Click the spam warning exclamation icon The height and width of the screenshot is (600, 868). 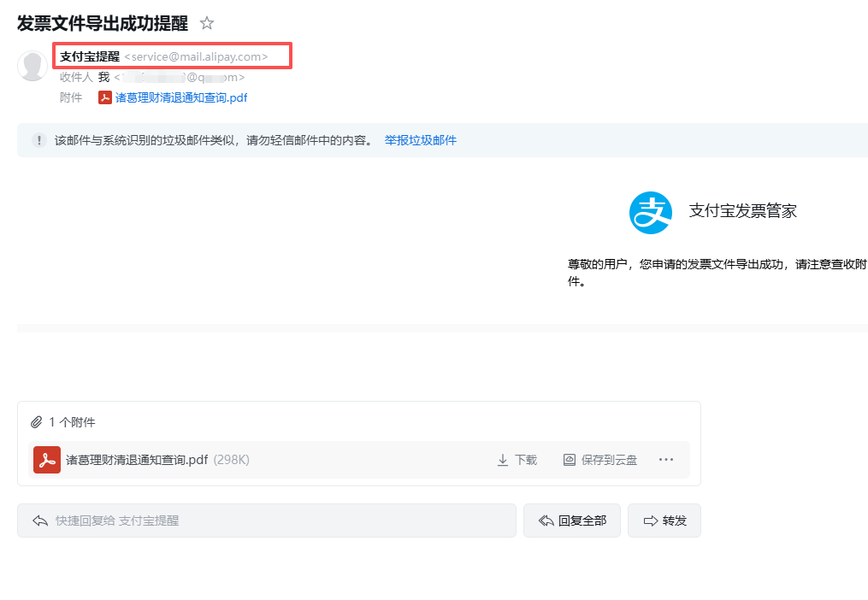point(38,140)
